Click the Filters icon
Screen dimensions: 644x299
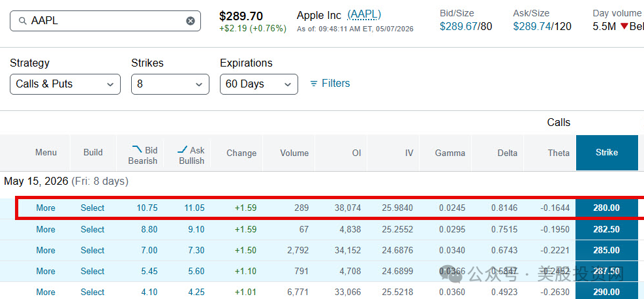314,84
